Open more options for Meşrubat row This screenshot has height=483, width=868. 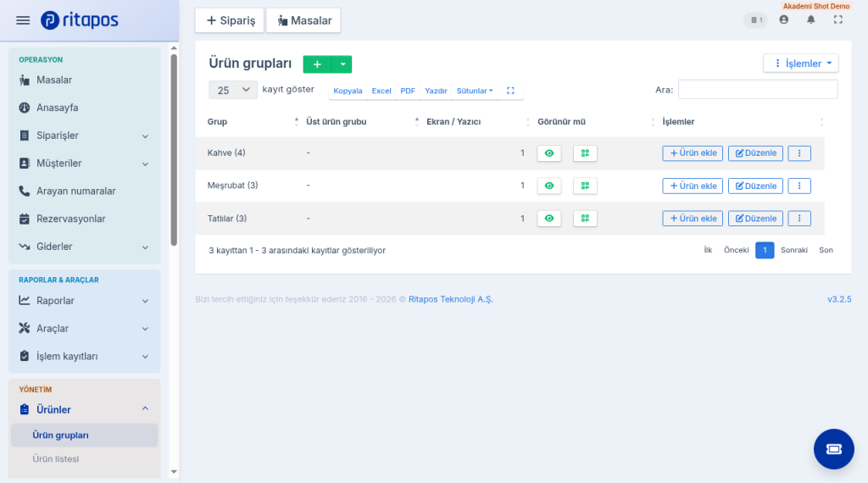pos(799,186)
